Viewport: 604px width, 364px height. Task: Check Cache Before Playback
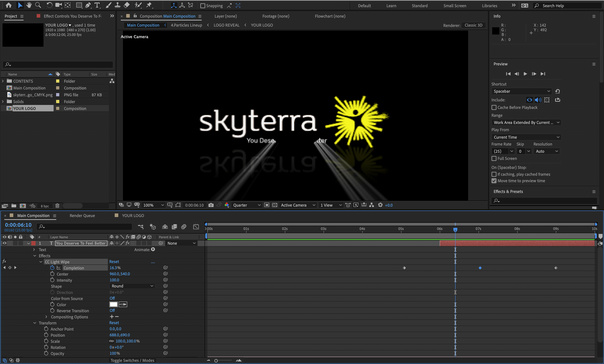494,107
